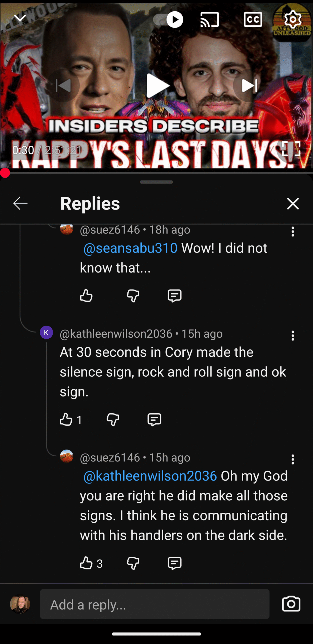
Task: Toggle closed captions on the video
Action: click(253, 19)
